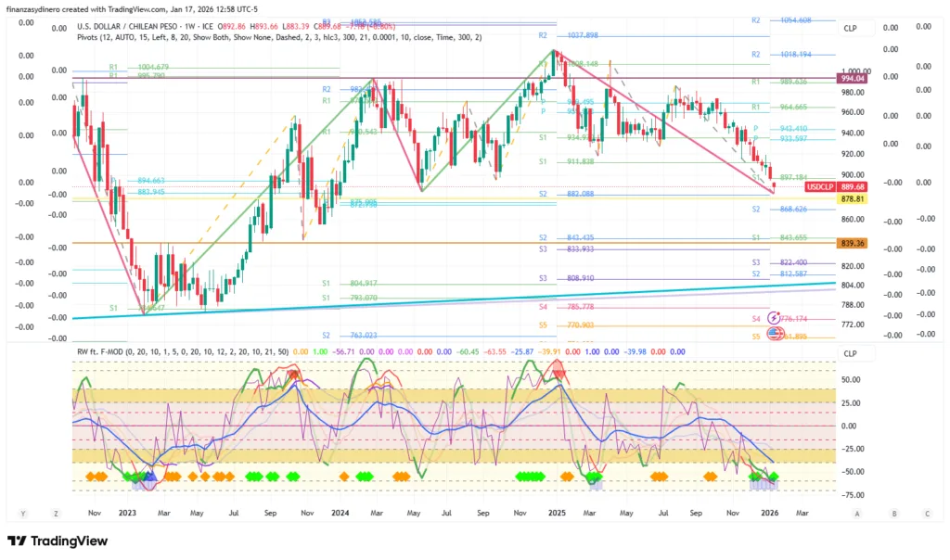Image resolution: width=950 pixels, height=560 pixels.
Task: Click the C scale button at bottom right
Action: [927, 513]
